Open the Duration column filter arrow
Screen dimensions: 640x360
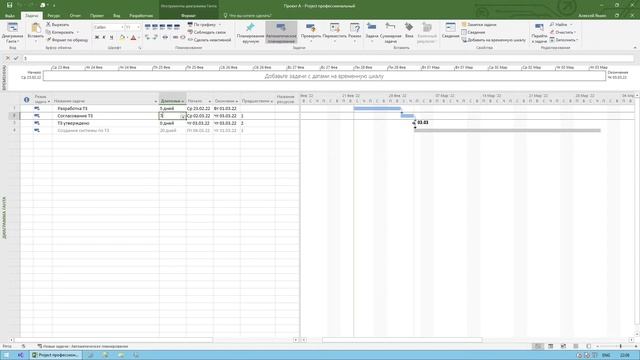(182, 101)
